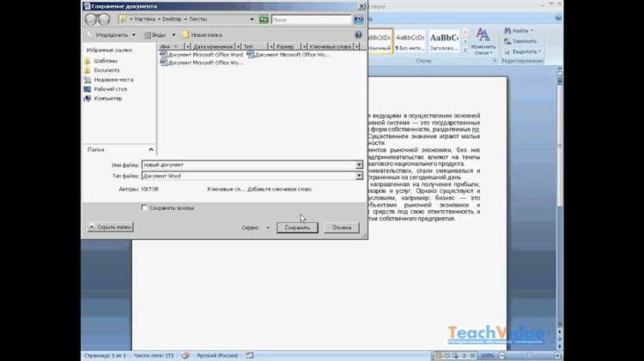Click the zoom out minus button in Word
644x361 pixels.
click(x=502, y=355)
